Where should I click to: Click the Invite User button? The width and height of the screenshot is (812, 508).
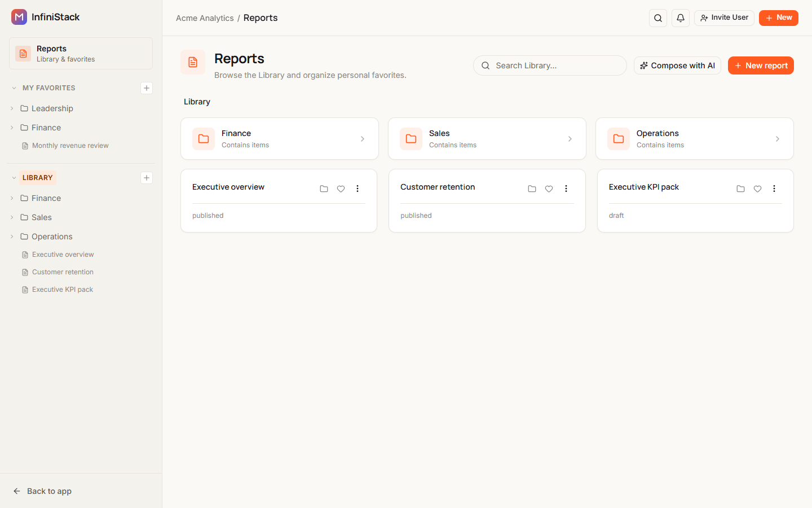coord(724,18)
